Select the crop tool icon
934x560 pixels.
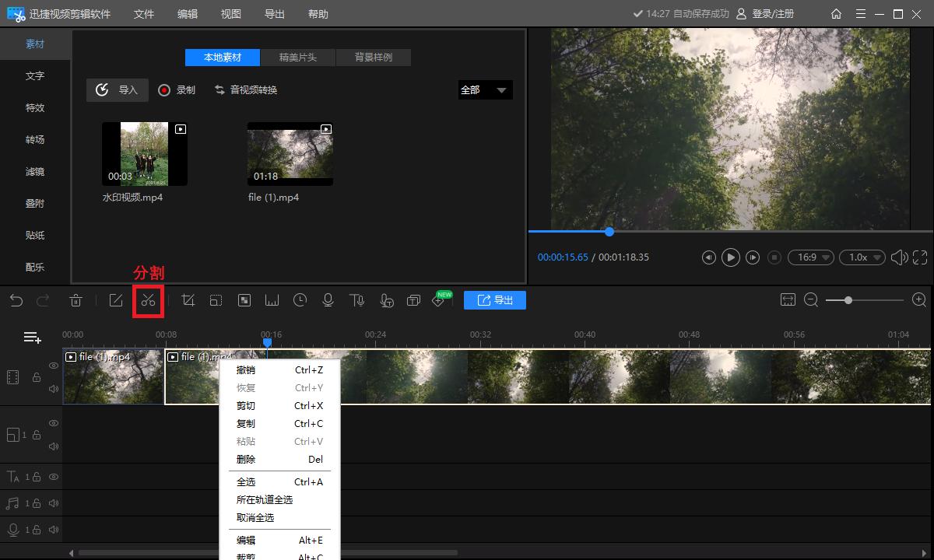point(188,300)
